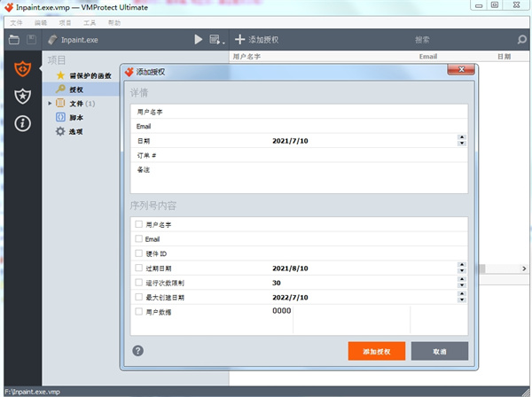Click the search magnifier icon
Screen dimensions: 532x397
[521, 40]
